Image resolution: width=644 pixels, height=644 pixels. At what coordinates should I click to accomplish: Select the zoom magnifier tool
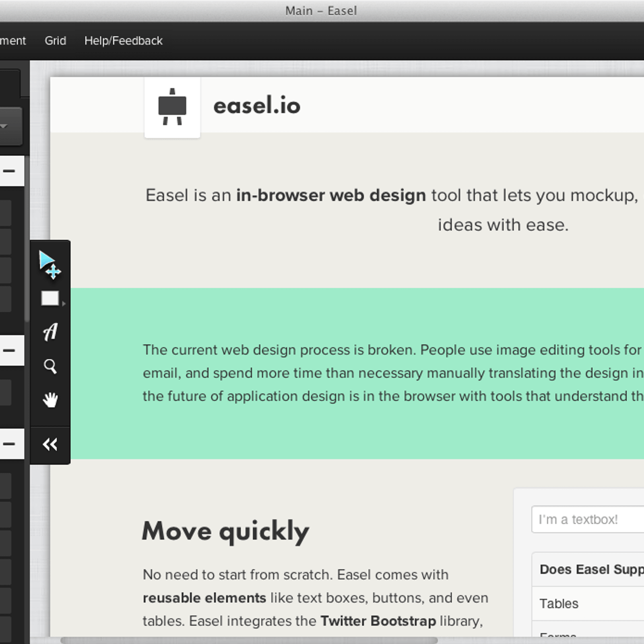tap(50, 366)
